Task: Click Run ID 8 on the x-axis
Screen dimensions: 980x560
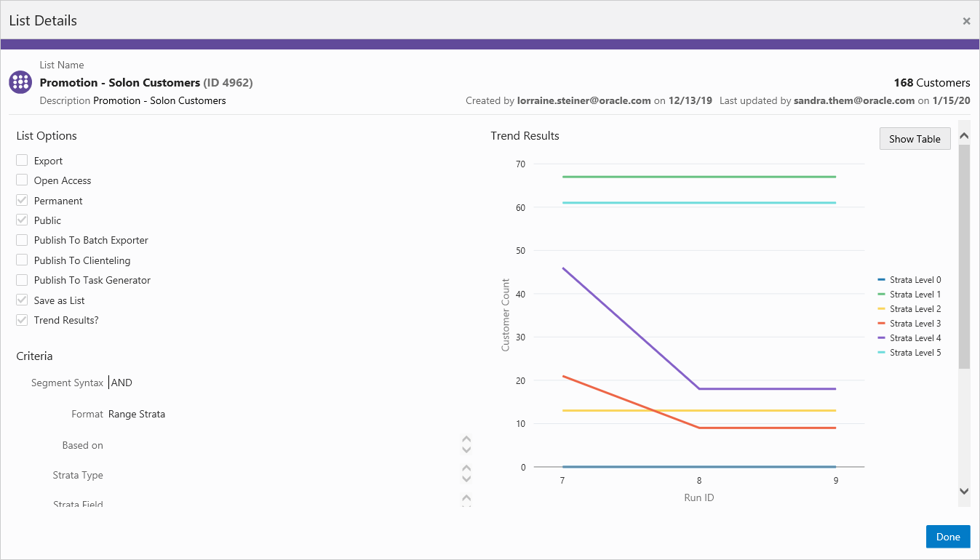Action: (699, 481)
